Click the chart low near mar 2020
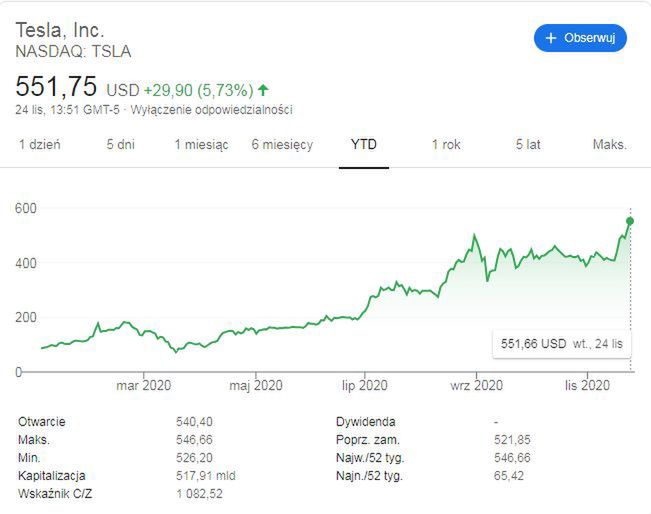Screen dimensions: 651x514 pyautogui.click(x=176, y=351)
